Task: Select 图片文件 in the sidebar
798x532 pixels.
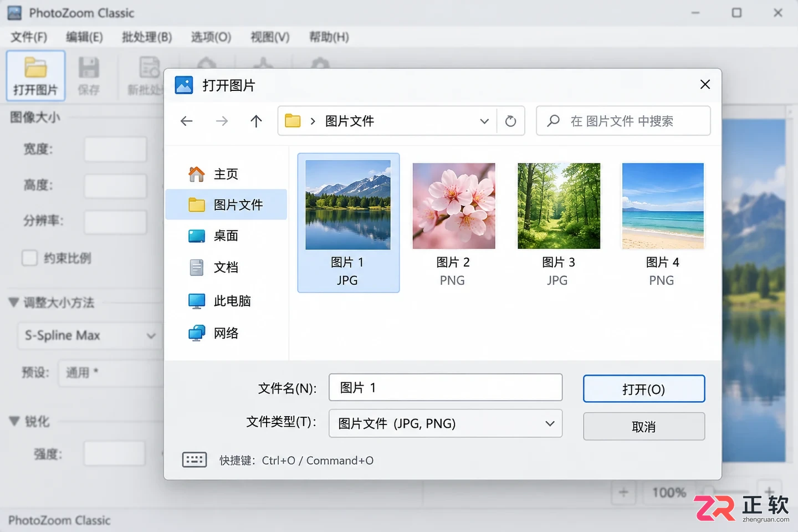Action: click(x=226, y=204)
